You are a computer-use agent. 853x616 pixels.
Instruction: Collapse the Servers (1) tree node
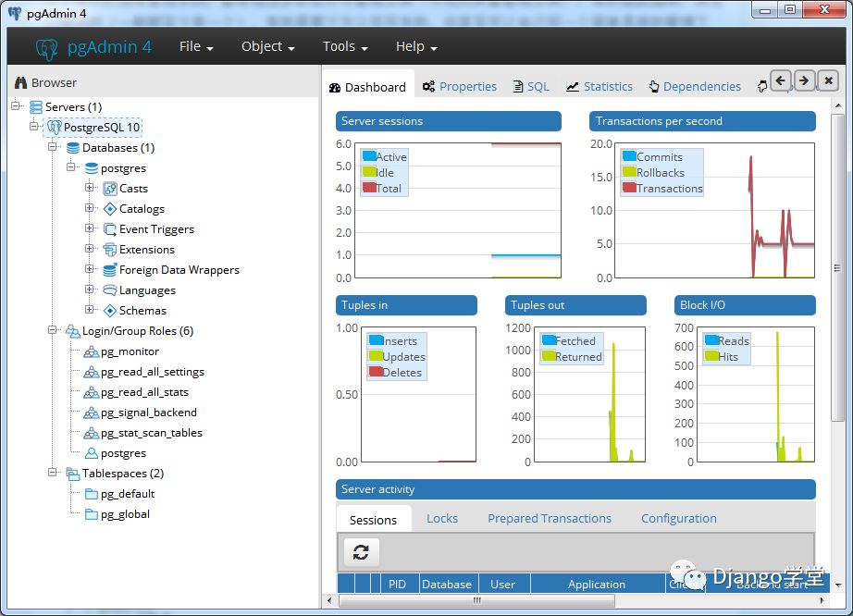click(16, 106)
